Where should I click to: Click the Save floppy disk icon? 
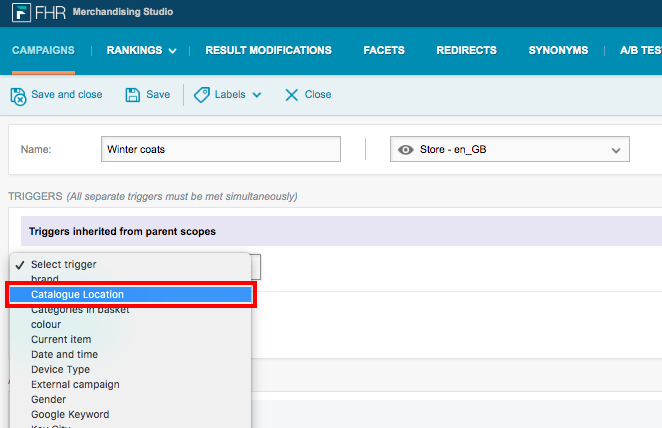coord(133,95)
